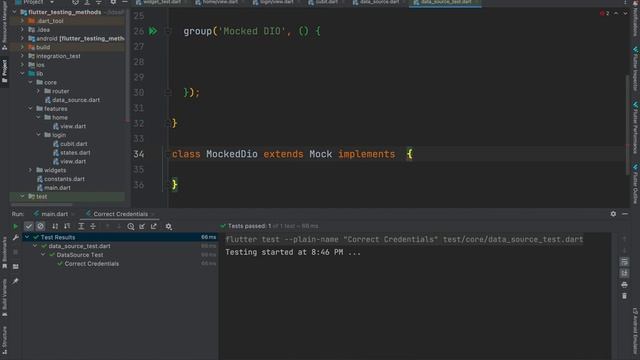Expand .dart_tool folder
This screenshot has height=360, width=640.
coord(22,21)
